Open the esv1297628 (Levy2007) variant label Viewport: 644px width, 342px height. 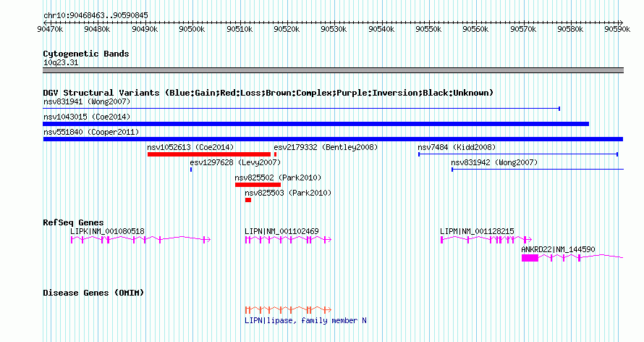point(235,162)
